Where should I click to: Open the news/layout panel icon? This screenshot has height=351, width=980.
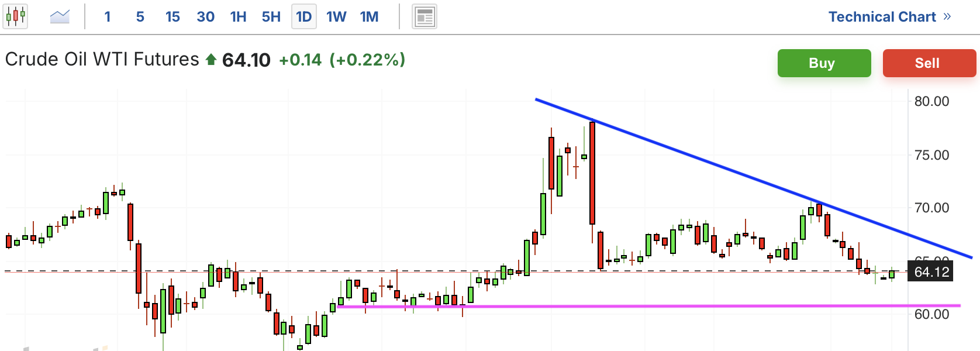tap(425, 16)
